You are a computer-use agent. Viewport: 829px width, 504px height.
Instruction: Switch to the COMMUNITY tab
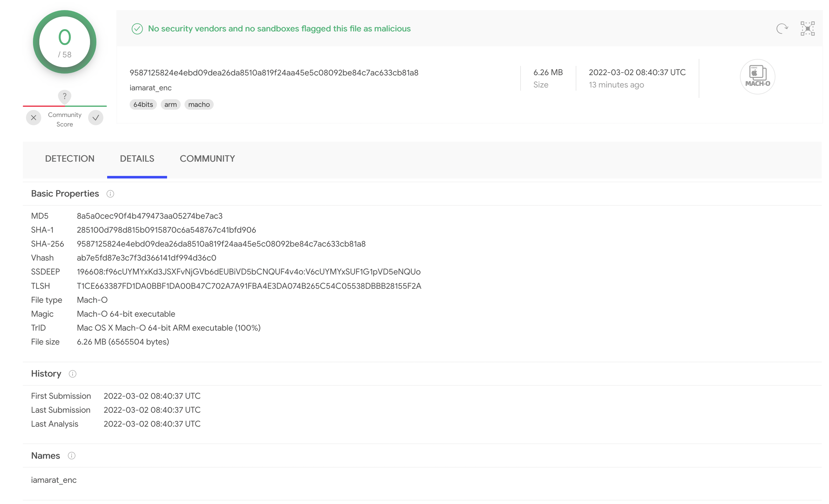[207, 159]
